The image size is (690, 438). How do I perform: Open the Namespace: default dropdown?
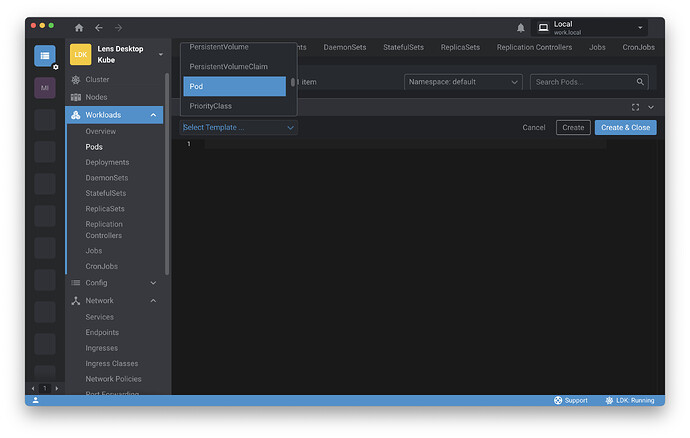[463, 82]
